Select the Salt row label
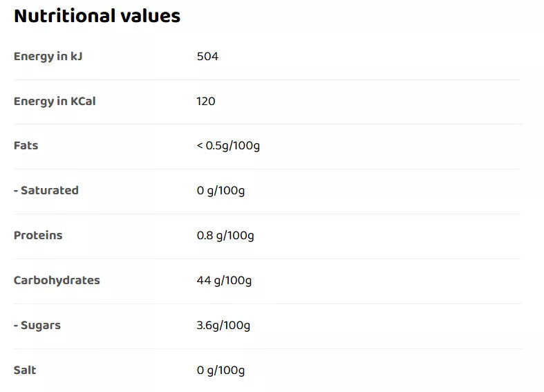 point(25,370)
